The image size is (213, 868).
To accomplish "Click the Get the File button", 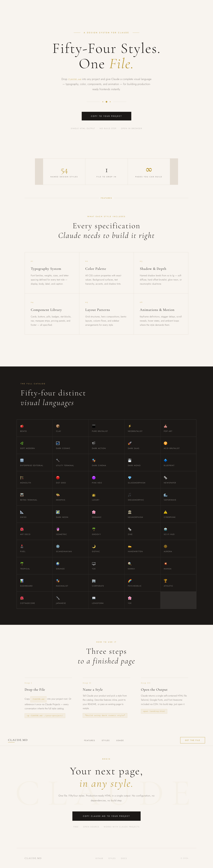I will 192,740.
